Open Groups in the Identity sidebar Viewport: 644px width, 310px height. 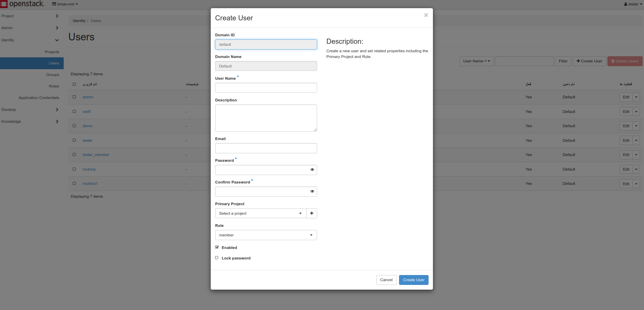53,75
